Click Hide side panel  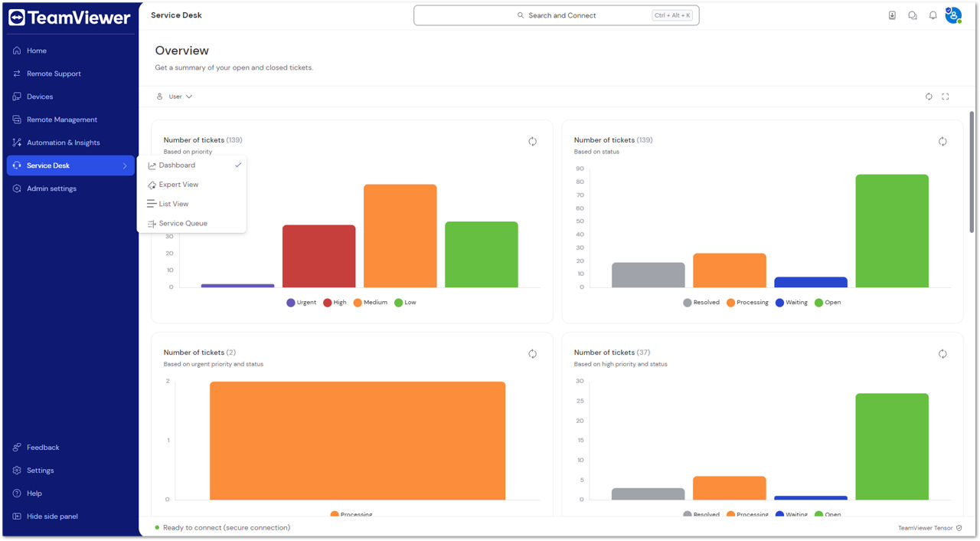click(x=52, y=516)
